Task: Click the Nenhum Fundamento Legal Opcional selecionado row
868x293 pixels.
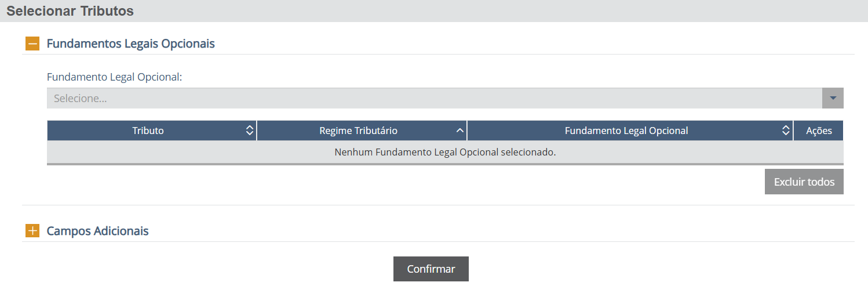Action: click(x=445, y=152)
